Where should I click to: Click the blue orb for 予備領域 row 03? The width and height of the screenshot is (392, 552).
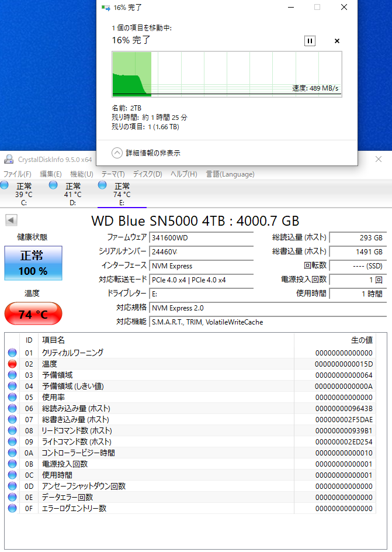(x=12, y=375)
